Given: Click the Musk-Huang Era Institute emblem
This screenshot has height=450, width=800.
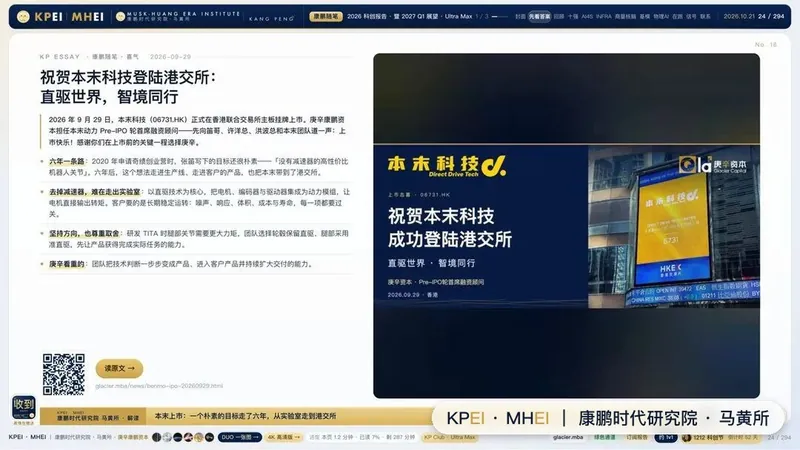Looking at the screenshot, I should click(120, 17).
